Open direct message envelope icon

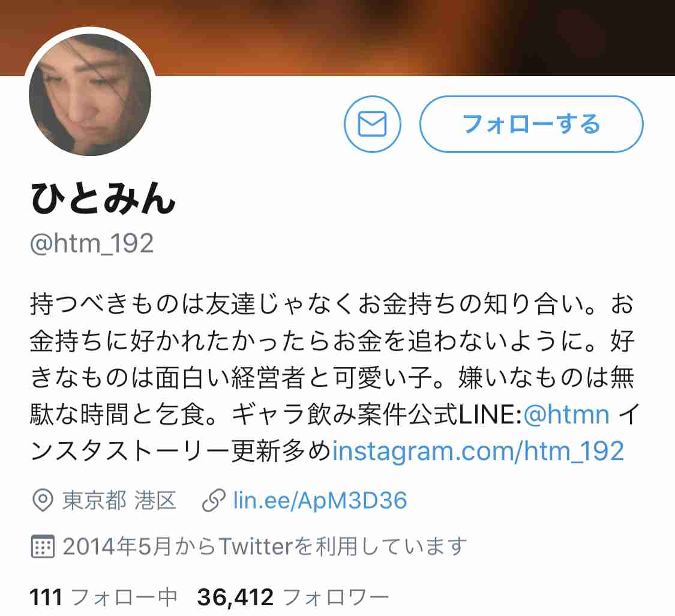pos(373,124)
